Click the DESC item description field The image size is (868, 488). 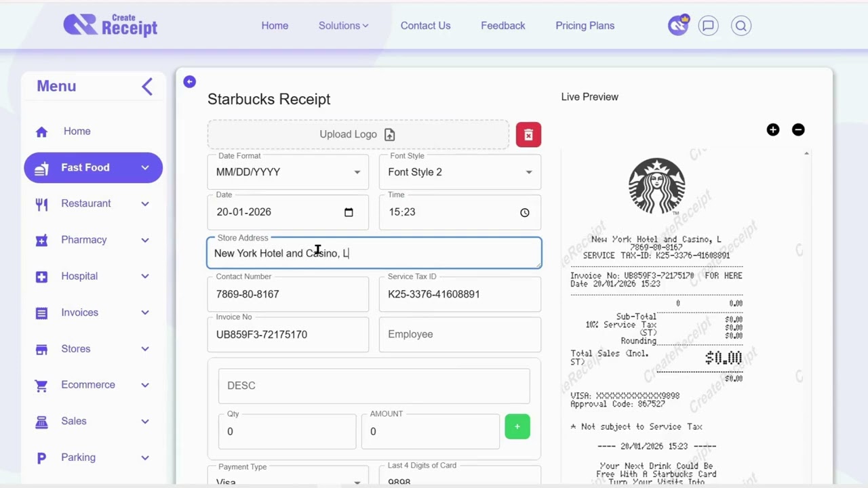pos(374,386)
